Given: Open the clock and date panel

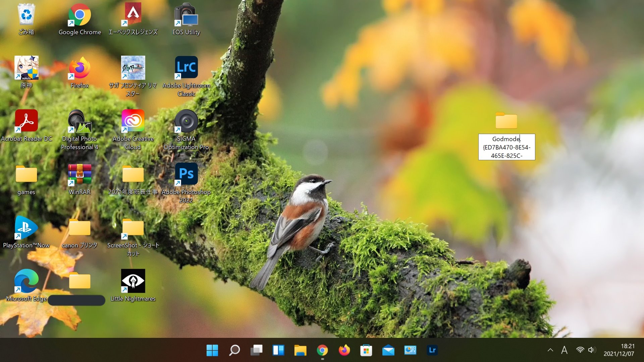Looking at the screenshot, I should 619,350.
